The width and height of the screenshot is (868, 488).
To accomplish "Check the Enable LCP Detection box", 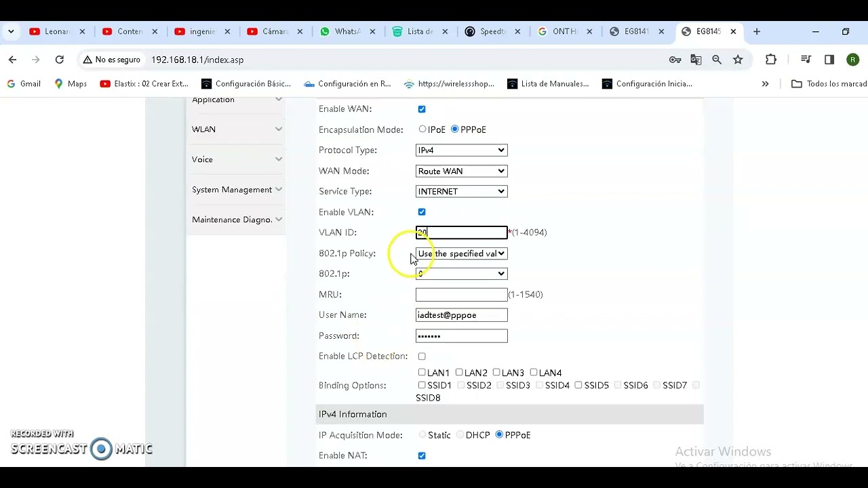I will [422, 357].
